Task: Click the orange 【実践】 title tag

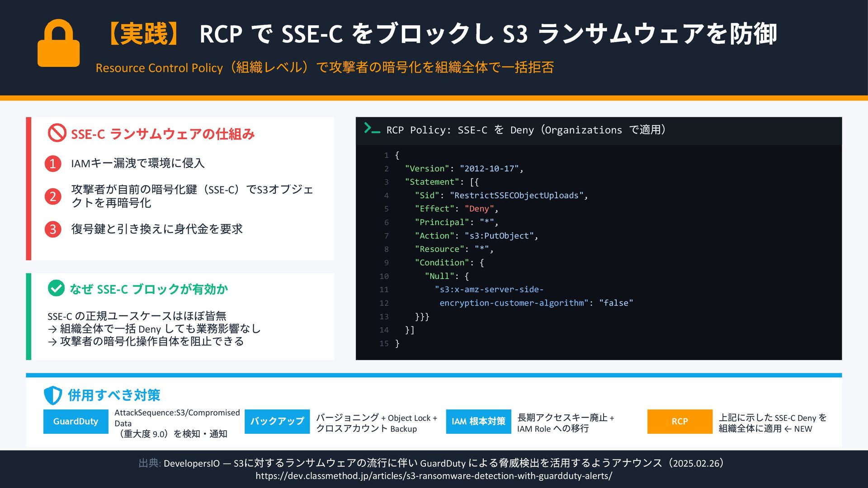Action: click(x=144, y=34)
